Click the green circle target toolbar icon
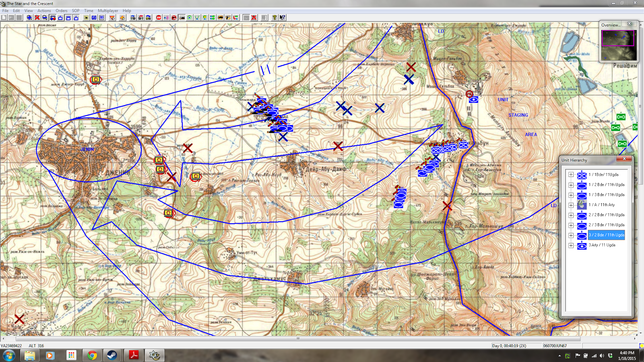Viewport: 644px width, 362px height. tap(190, 18)
